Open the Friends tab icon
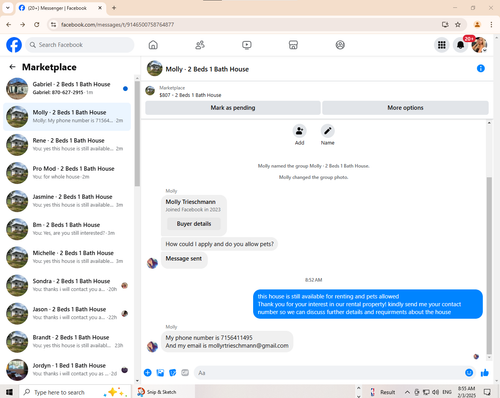The width and height of the screenshot is (500, 398). (x=200, y=45)
